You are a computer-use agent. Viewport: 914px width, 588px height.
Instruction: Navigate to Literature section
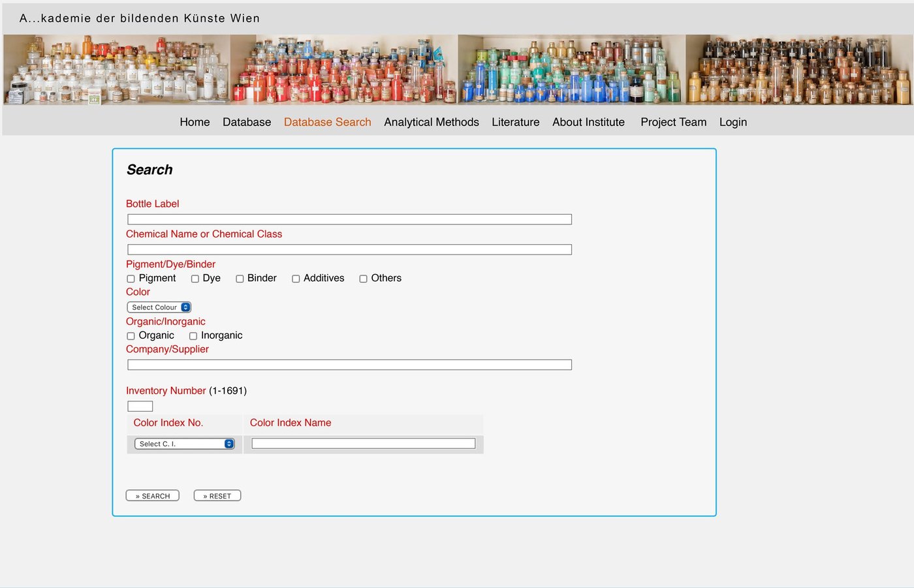[x=515, y=122]
